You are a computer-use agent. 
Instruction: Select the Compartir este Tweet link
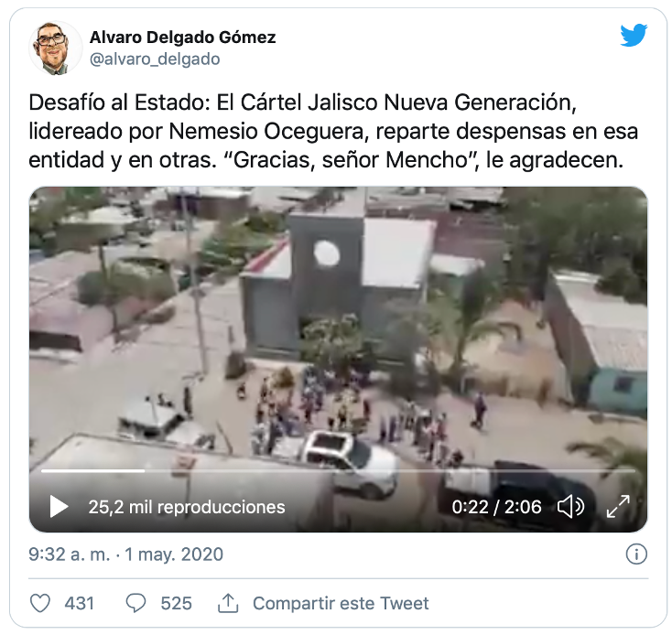click(341, 603)
